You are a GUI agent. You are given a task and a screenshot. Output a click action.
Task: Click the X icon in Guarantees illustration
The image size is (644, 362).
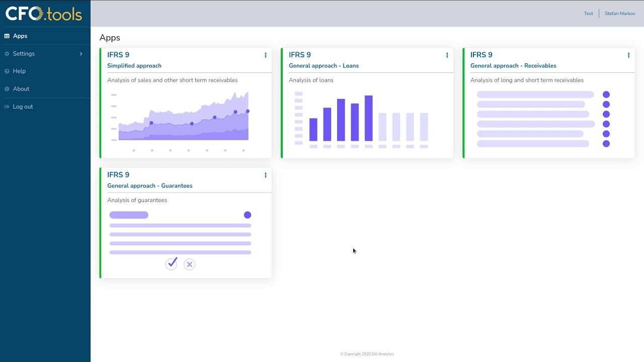click(189, 264)
